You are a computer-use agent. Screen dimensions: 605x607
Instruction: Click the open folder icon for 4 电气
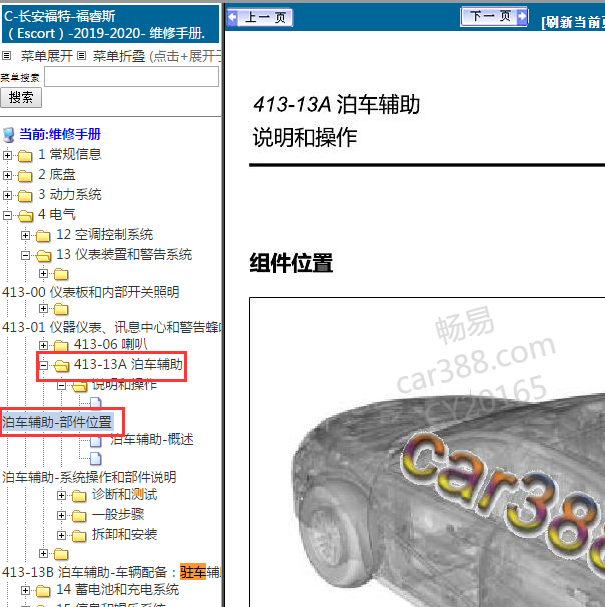click(x=25, y=216)
